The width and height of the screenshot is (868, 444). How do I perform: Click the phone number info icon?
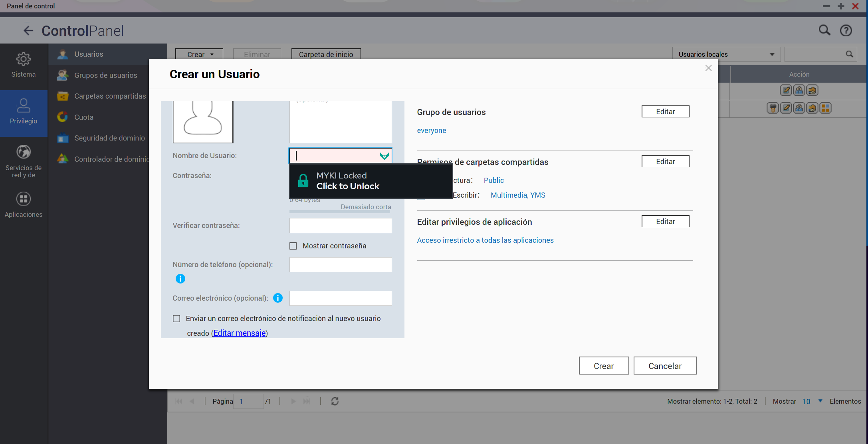180,279
